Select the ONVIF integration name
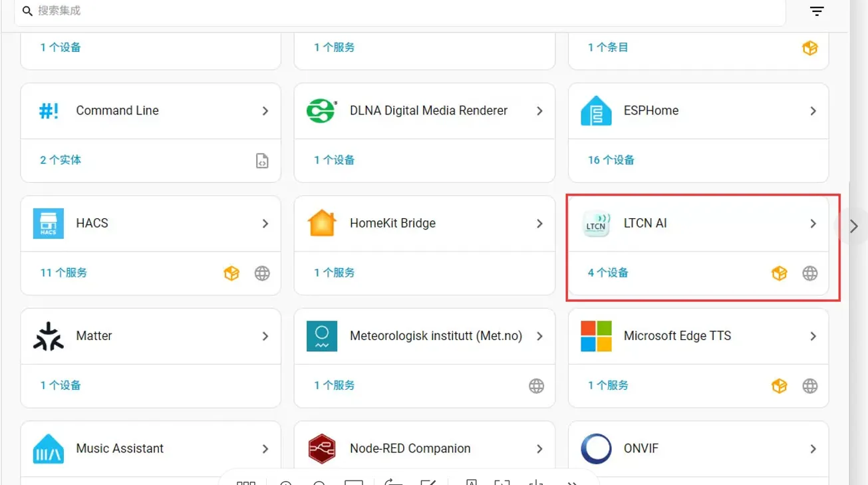Image resolution: width=868 pixels, height=485 pixels. point(641,448)
